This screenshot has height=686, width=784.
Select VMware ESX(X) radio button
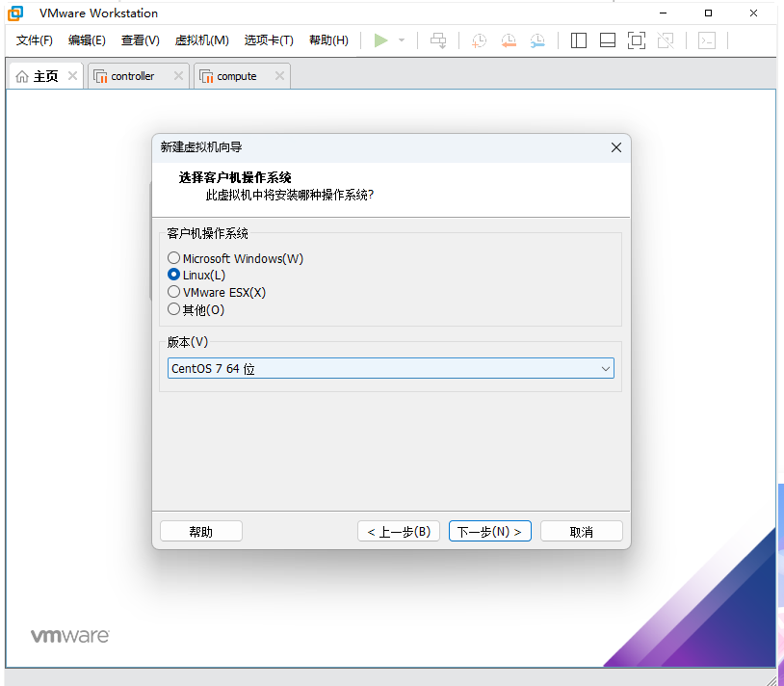[x=173, y=292]
